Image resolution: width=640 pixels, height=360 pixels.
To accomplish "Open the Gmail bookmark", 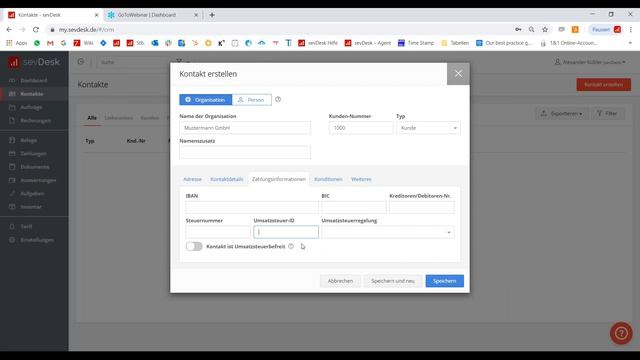I will pyautogui.click(x=50, y=43).
